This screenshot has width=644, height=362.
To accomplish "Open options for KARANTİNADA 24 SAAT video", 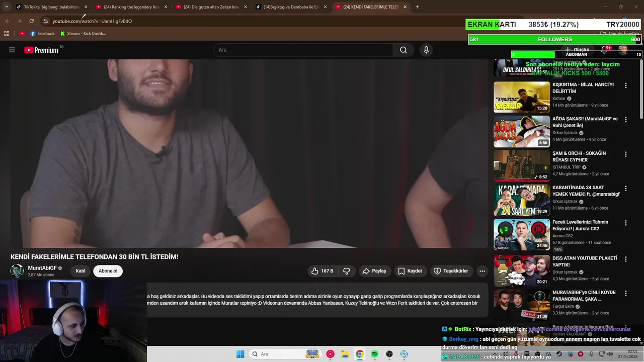I will (626, 188).
